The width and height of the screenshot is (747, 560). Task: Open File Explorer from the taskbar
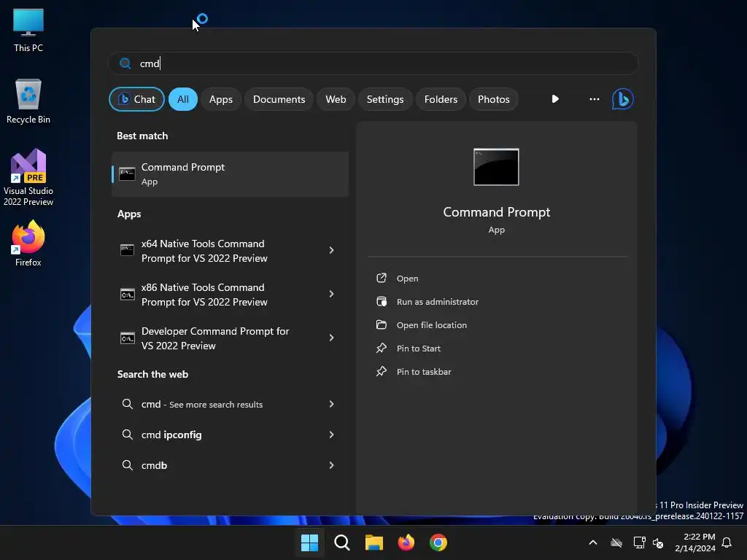[x=374, y=542]
